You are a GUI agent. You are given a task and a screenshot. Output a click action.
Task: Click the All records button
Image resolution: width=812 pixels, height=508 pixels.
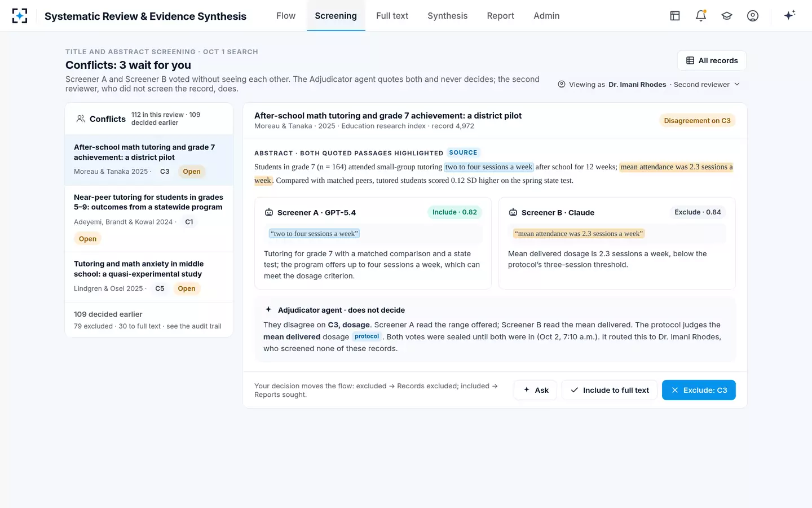712,60
